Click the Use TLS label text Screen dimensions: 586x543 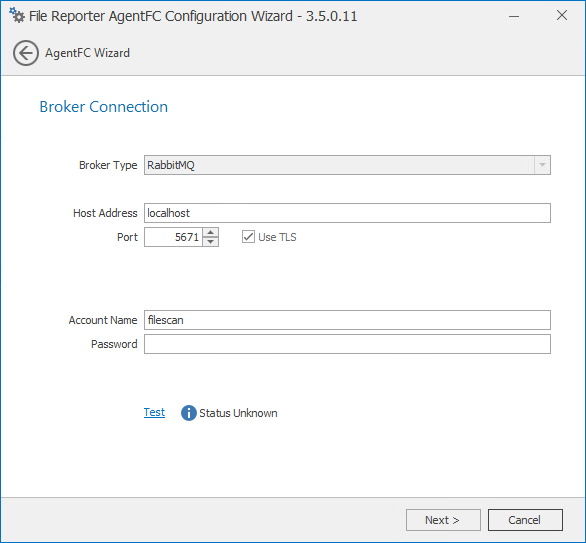coord(277,237)
